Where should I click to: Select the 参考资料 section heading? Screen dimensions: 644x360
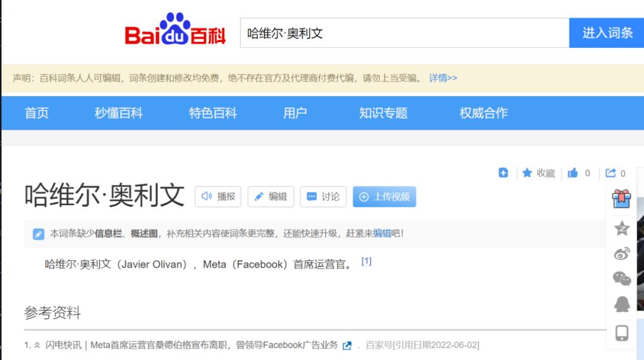point(52,313)
